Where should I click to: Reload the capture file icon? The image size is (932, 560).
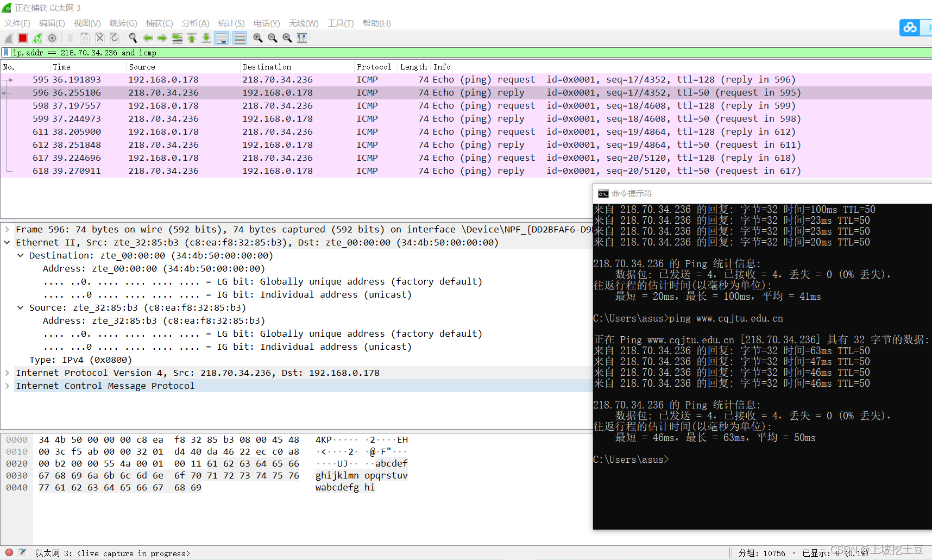click(114, 38)
